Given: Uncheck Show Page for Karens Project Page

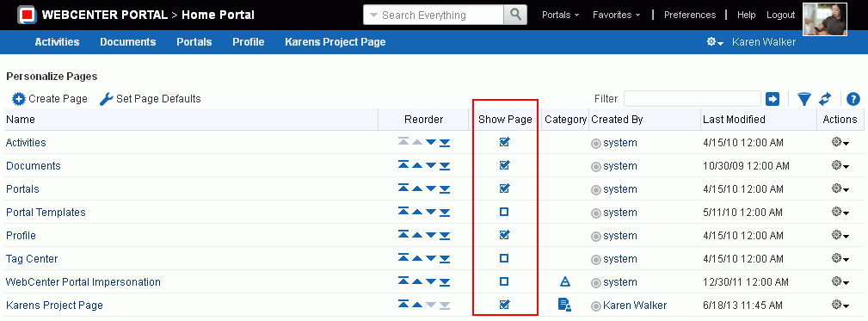Looking at the screenshot, I should pos(504,305).
